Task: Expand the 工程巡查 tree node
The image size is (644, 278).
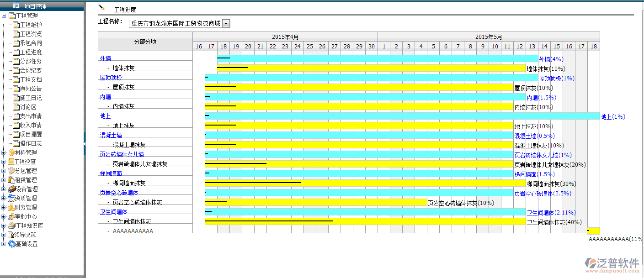Action: (x=4, y=162)
